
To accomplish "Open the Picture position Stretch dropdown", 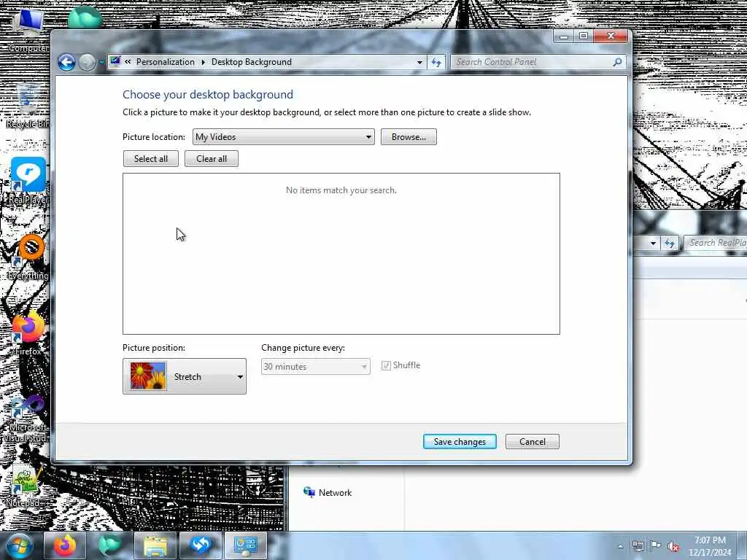I will click(x=185, y=376).
